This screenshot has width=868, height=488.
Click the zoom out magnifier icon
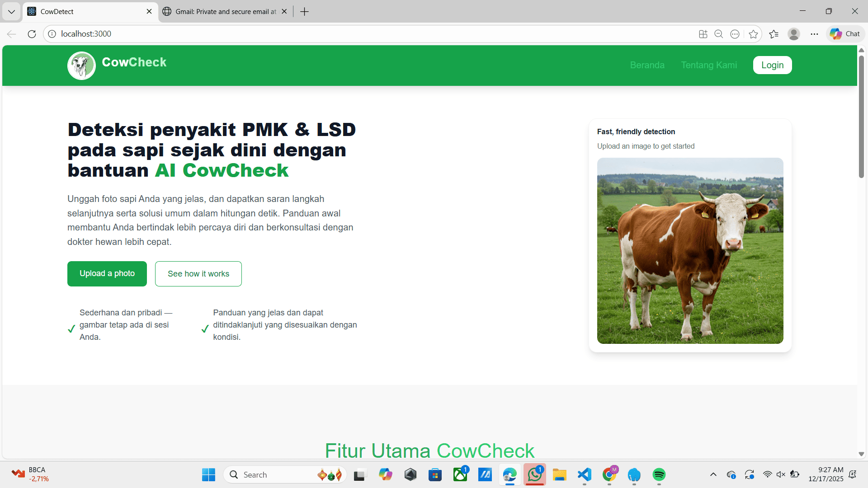click(719, 34)
